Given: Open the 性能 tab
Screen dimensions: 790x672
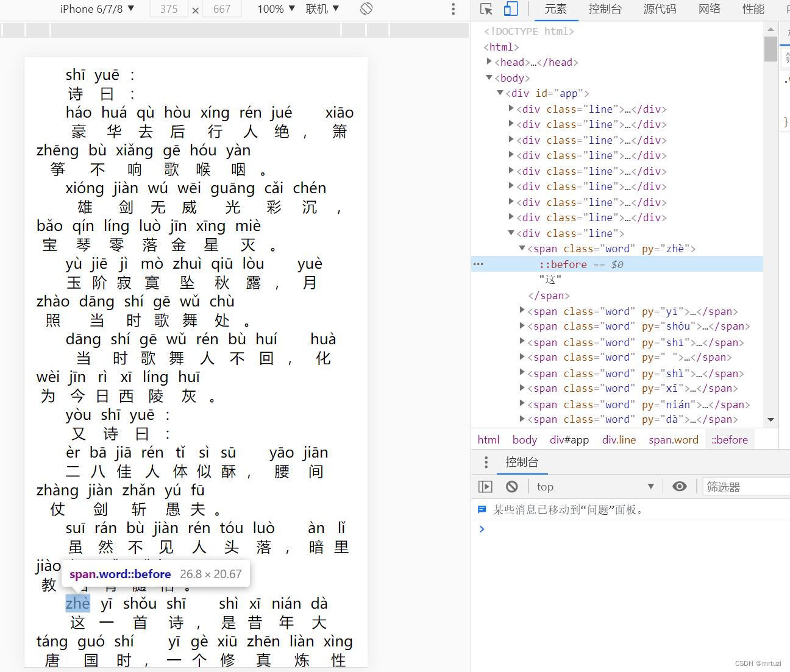Looking at the screenshot, I should [x=753, y=9].
